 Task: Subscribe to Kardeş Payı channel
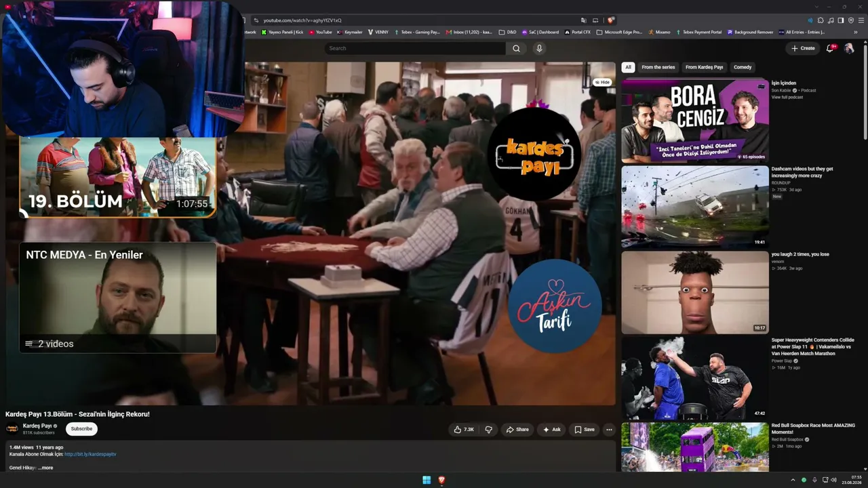pyautogui.click(x=81, y=429)
